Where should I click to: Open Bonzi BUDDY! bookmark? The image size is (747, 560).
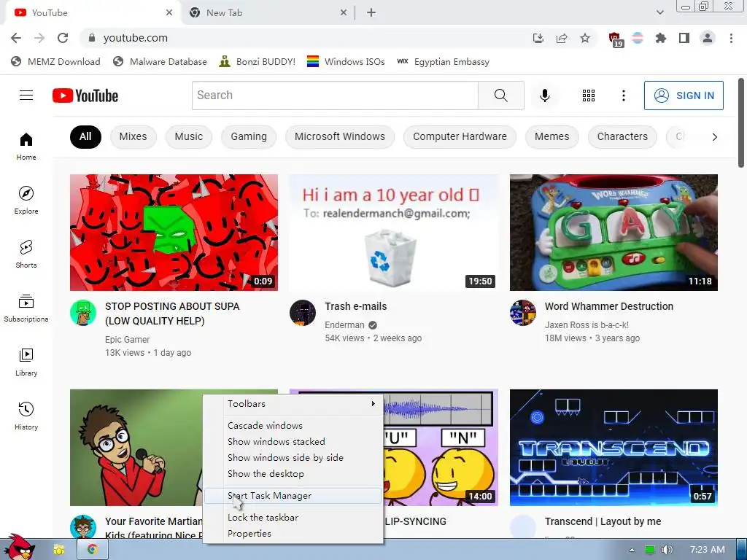[258, 62]
